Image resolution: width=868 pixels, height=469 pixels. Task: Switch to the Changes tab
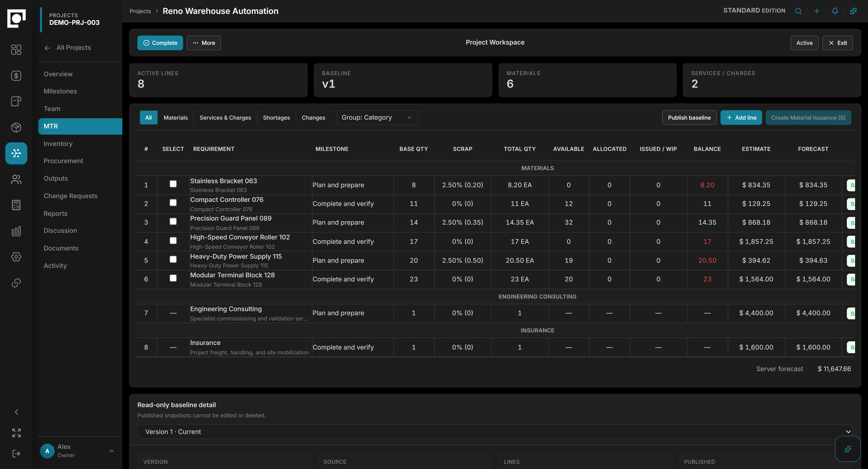(313, 118)
